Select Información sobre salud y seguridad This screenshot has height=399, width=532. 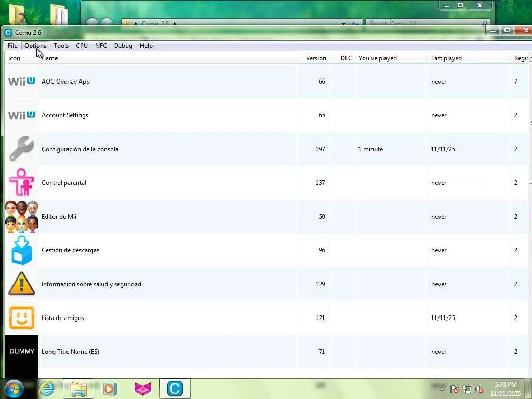pos(91,284)
